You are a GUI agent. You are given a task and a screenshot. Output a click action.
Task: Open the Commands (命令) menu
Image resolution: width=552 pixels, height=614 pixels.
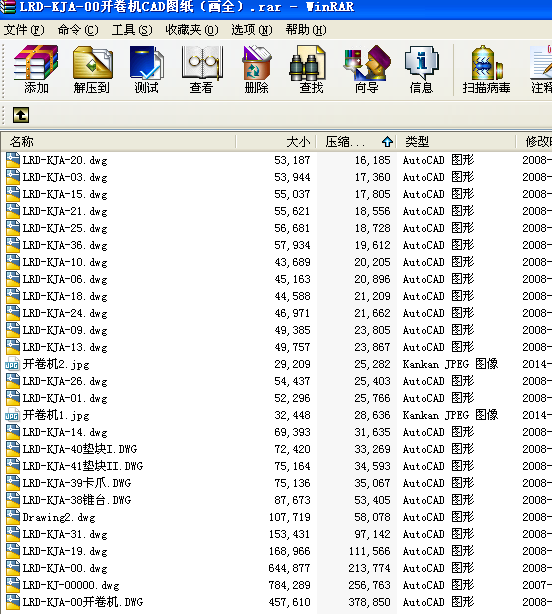click(78, 30)
